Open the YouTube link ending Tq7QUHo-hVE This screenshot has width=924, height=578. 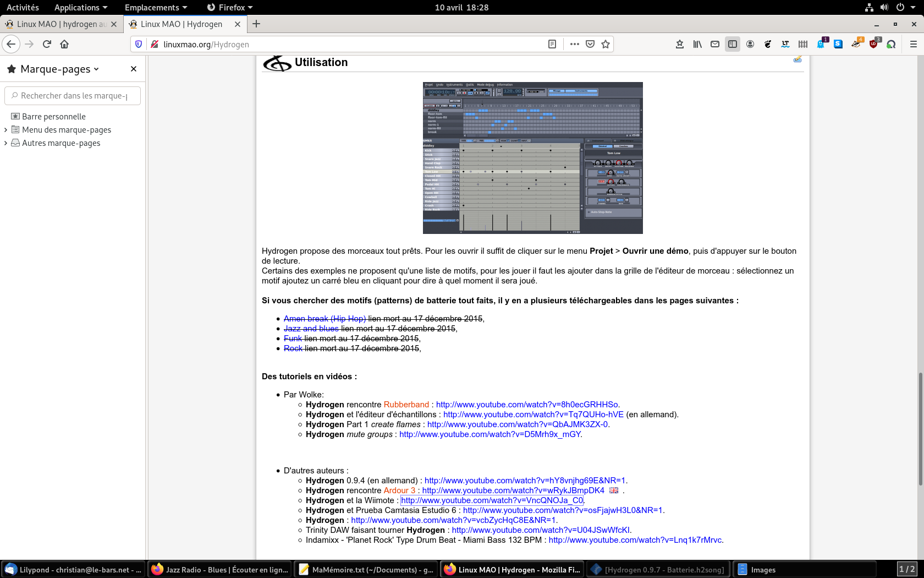click(533, 415)
